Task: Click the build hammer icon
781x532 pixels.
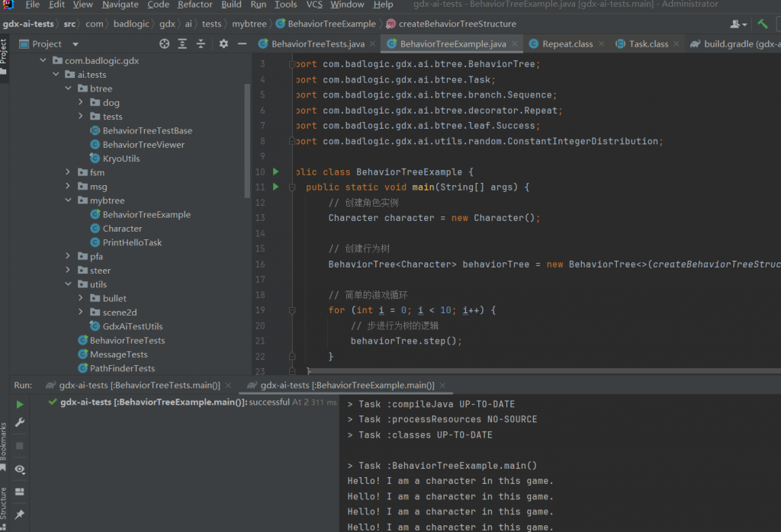Action: pyautogui.click(x=763, y=24)
